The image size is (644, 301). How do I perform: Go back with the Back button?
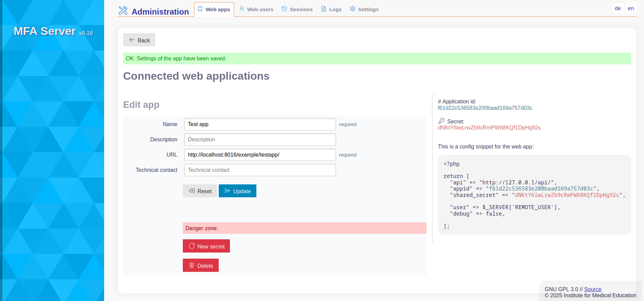point(139,40)
